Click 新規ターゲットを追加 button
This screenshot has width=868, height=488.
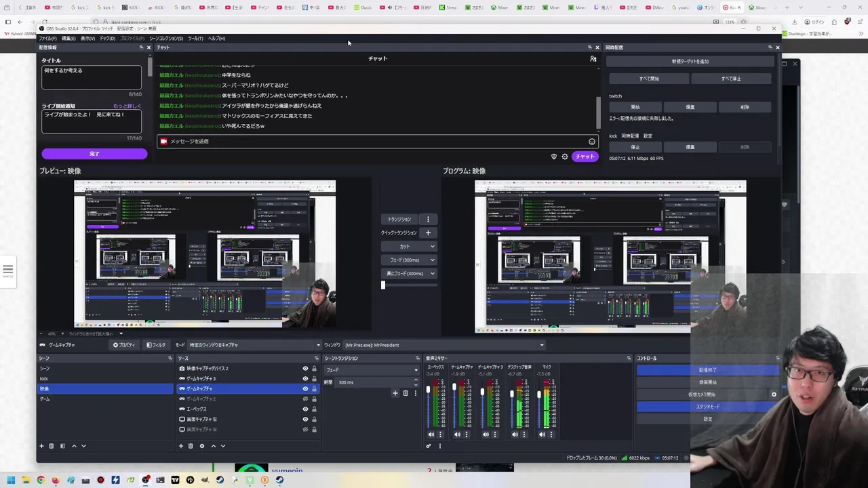pyautogui.click(x=690, y=61)
